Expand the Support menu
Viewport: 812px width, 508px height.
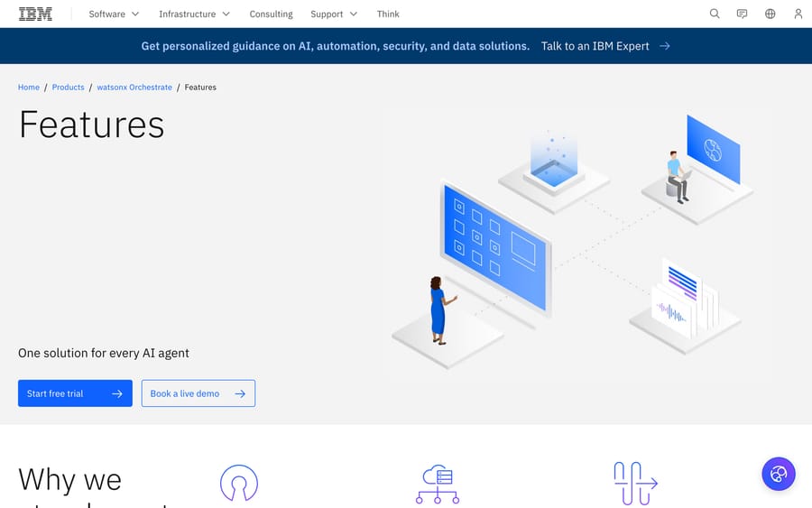(x=334, y=14)
